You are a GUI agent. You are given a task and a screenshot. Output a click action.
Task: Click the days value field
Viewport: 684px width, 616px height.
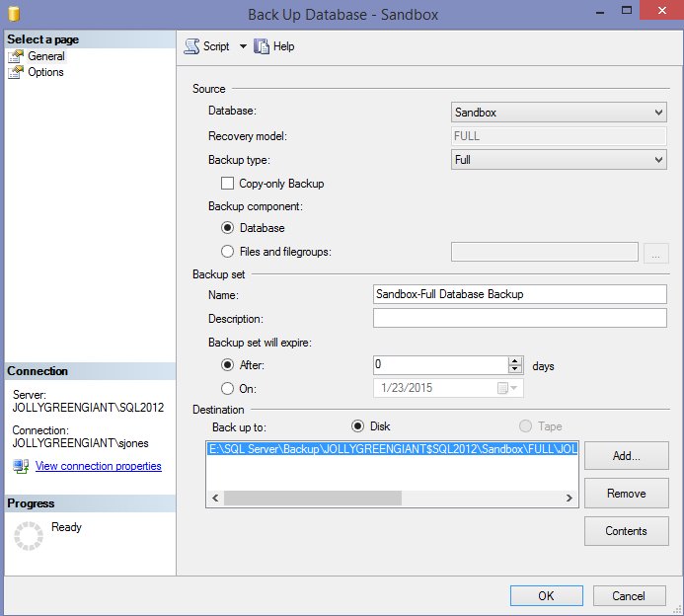[440, 364]
